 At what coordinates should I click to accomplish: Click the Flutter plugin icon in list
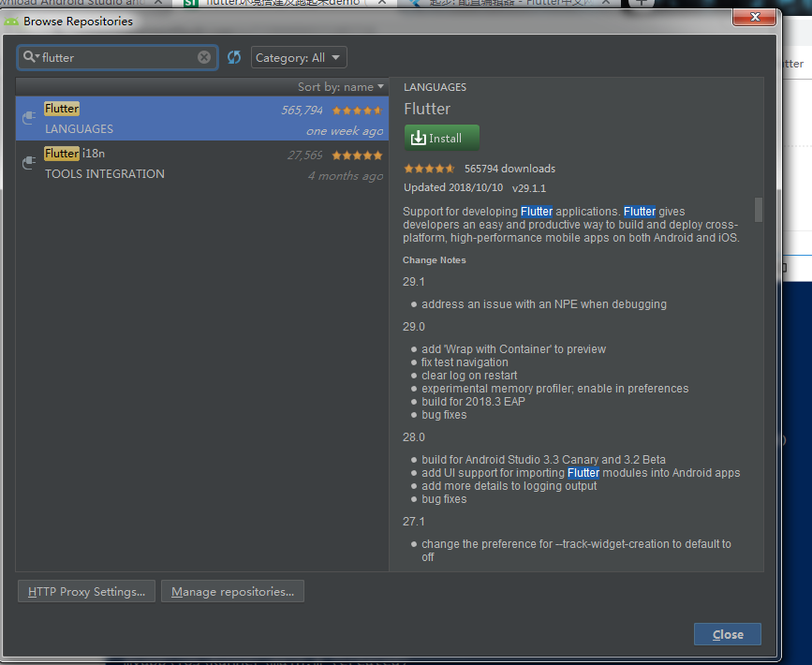click(x=29, y=118)
